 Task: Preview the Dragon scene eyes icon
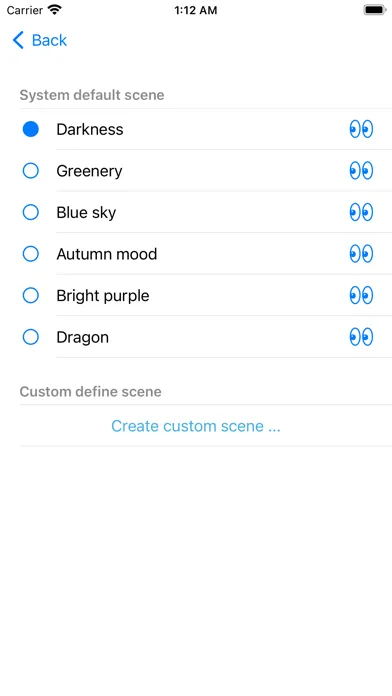(361, 337)
